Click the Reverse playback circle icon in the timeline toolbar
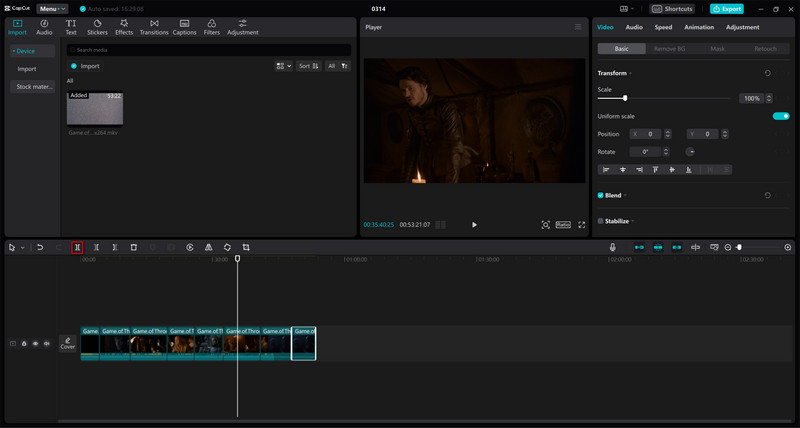 [190, 247]
